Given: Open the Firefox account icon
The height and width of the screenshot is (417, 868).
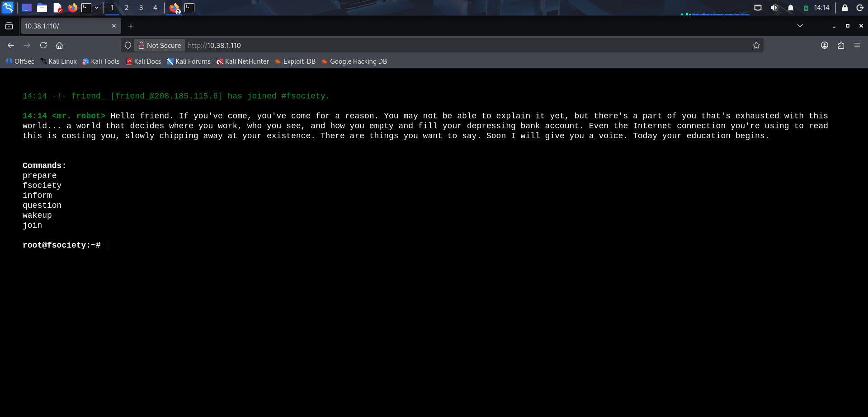Looking at the screenshot, I should 824,45.
